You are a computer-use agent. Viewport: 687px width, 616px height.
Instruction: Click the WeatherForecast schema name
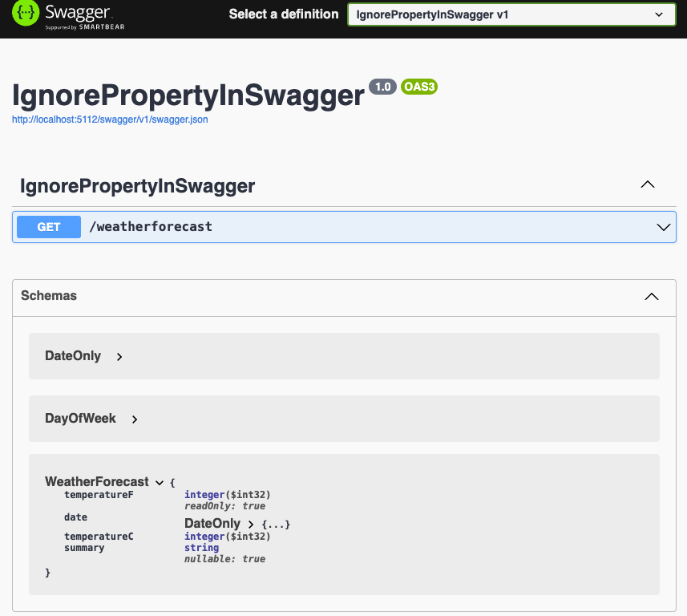click(x=96, y=482)
